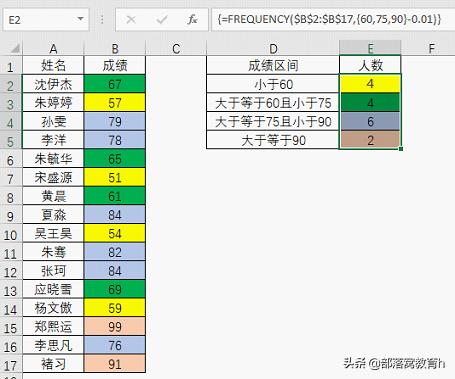Screen dimensions: 455x379
Task: Click the Name Box showing E2
Action: [46, 20]
